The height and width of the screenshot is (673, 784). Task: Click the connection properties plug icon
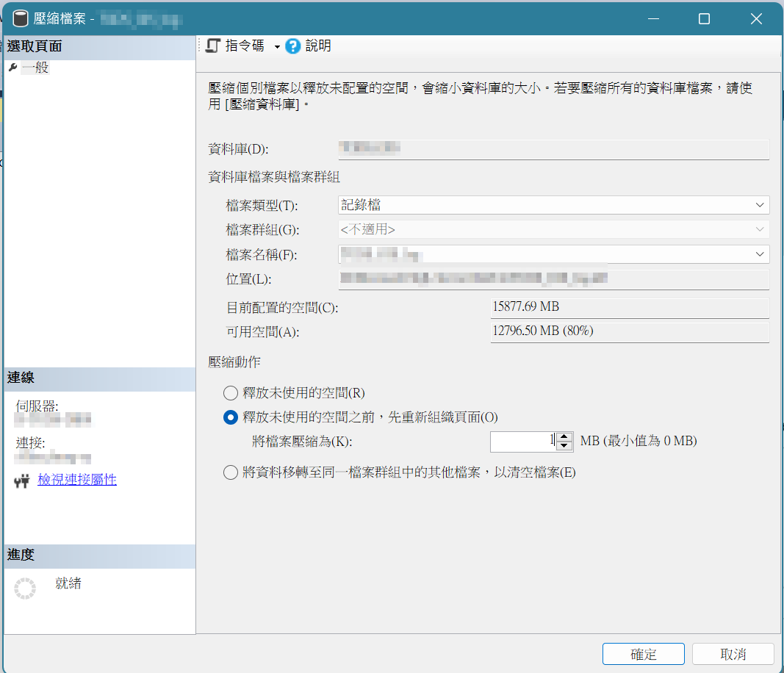pos(22,481)
